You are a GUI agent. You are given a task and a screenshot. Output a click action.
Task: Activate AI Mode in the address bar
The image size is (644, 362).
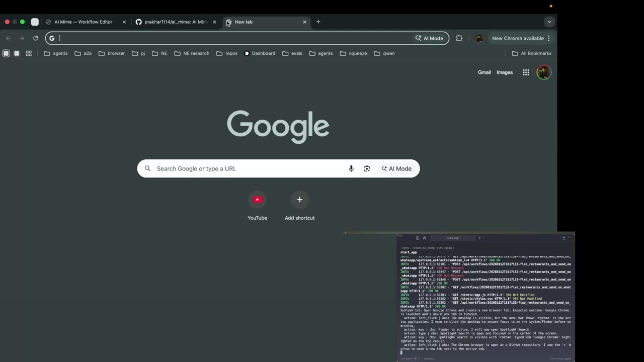[x=429, y=38]
